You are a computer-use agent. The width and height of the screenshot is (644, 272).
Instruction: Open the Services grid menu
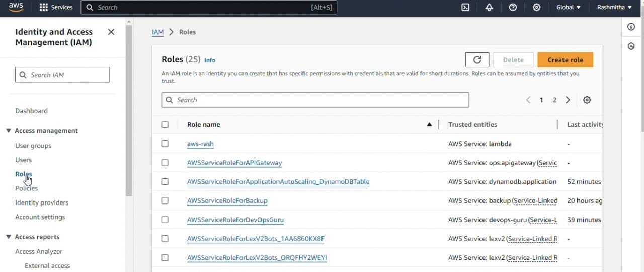(x=56, y=7)
